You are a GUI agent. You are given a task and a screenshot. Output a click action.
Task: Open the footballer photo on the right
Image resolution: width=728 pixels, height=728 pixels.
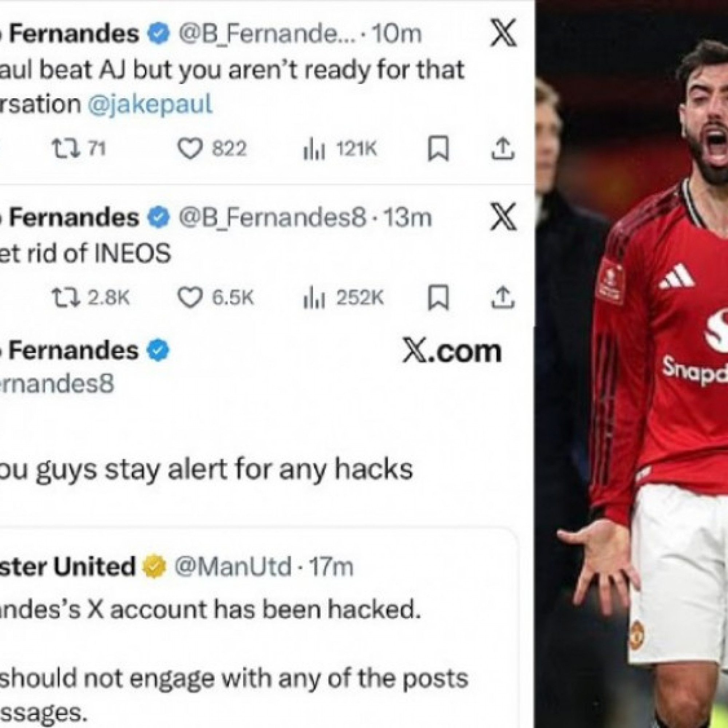[632, 364]
